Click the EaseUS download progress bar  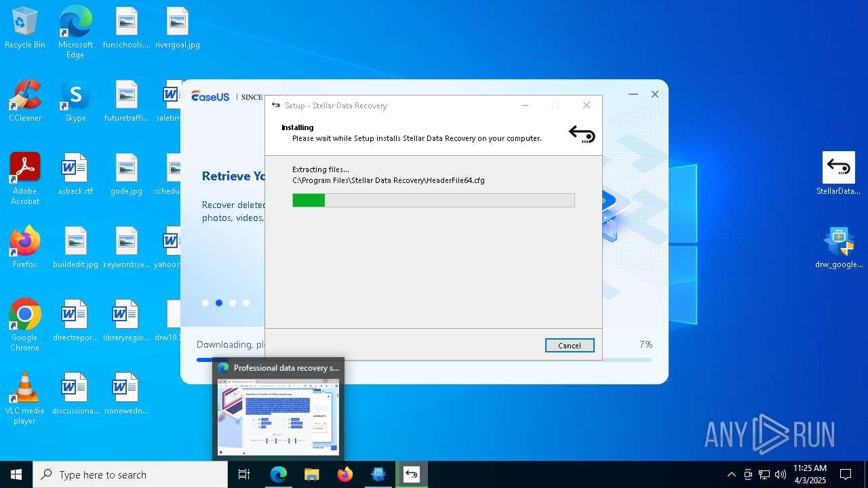[425, 360]
